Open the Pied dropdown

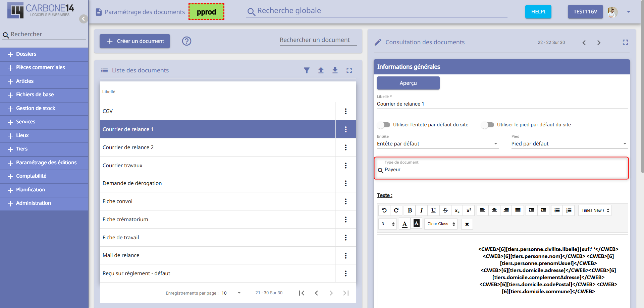[569, 144]
